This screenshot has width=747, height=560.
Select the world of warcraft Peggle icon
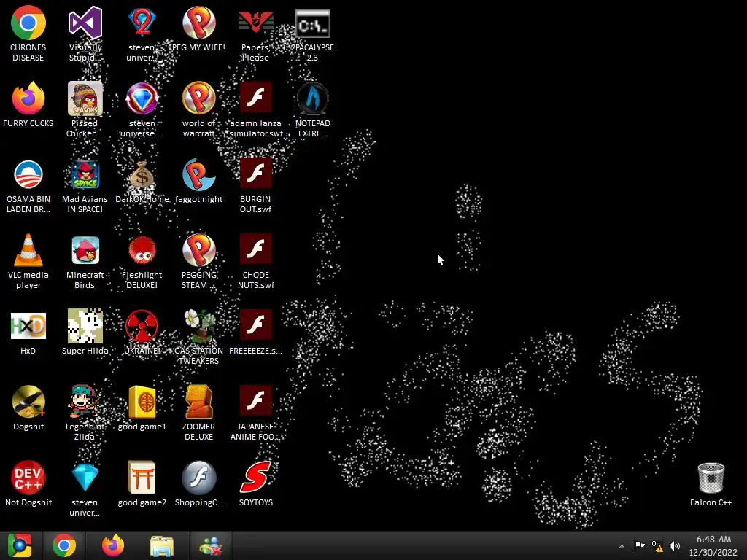[198, 98]
